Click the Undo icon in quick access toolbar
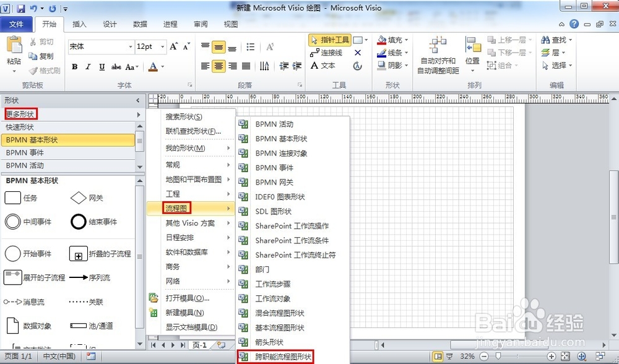This screenshot has height=364, width=619. pyautogui.click(x=34, y=8)
